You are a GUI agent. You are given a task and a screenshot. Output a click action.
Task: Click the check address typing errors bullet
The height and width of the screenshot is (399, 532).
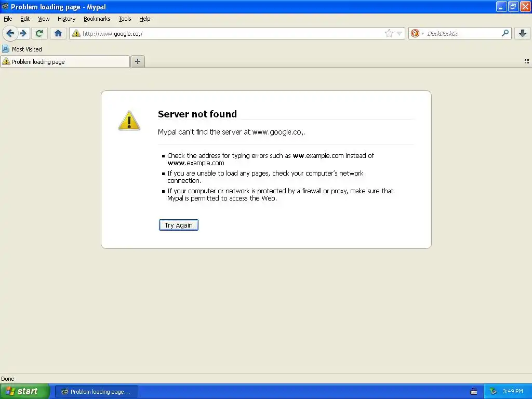270,159
